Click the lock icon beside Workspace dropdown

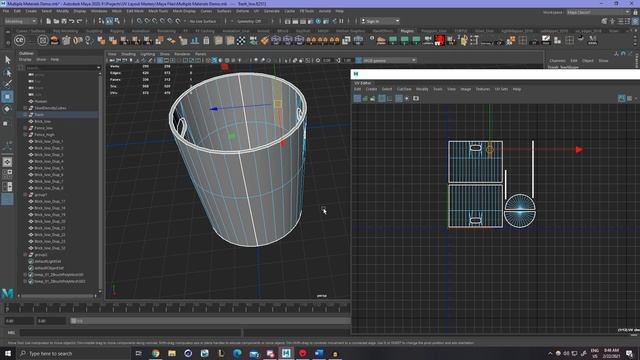point(635,12)
